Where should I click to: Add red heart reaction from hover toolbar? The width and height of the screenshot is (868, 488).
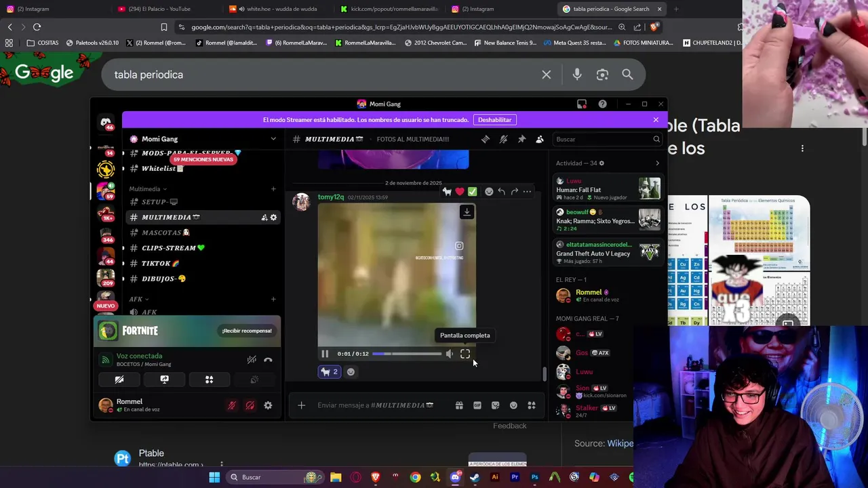[460, 192]
